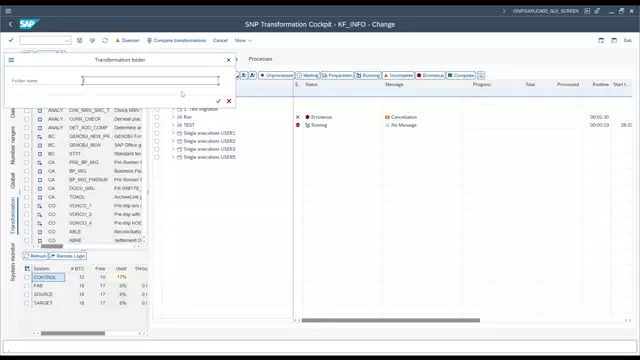Select the CONTROL system cell
Image resolution: width=640 pixels, height=360 pixels.
tap(48, 277)
